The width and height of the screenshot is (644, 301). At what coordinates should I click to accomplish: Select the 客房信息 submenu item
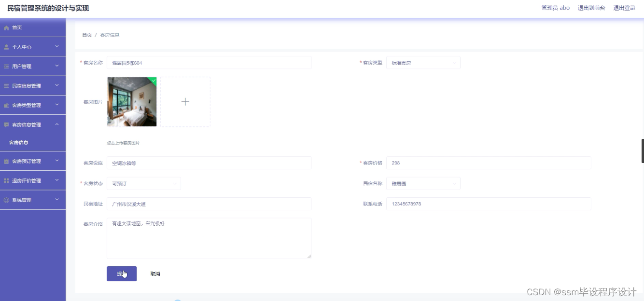[x=19, y=142]
